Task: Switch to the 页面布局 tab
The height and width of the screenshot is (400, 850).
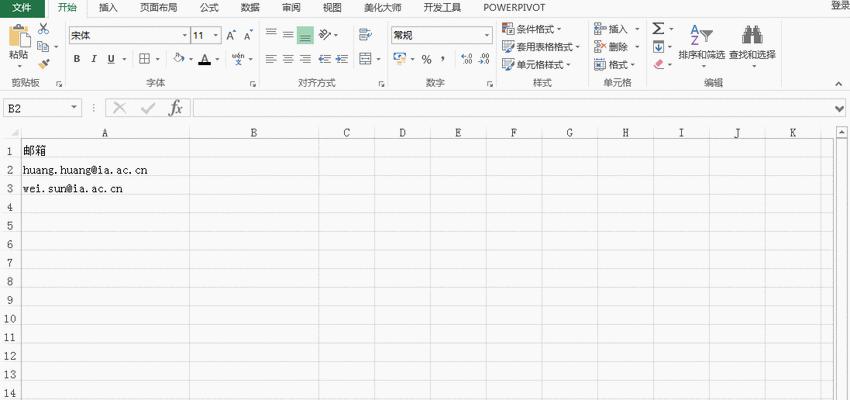Action: [158, 8]
